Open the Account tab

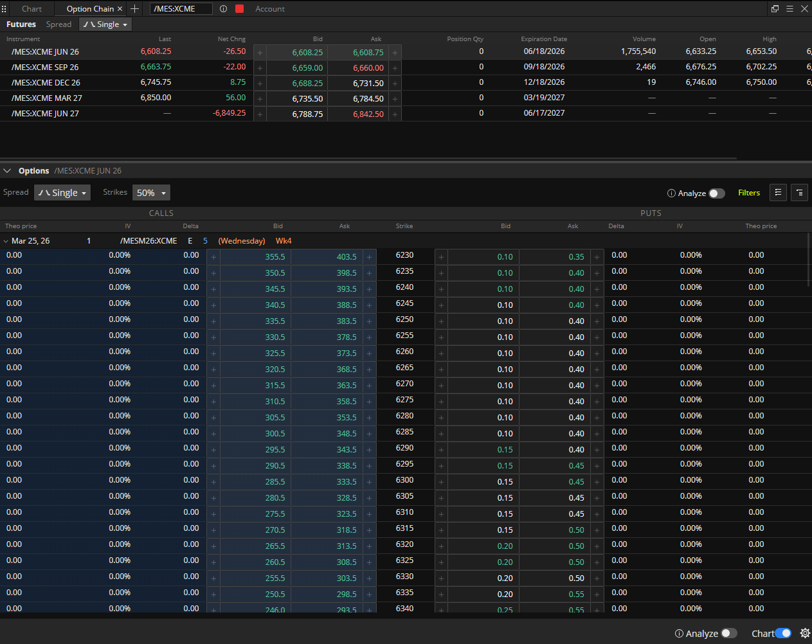269,9
